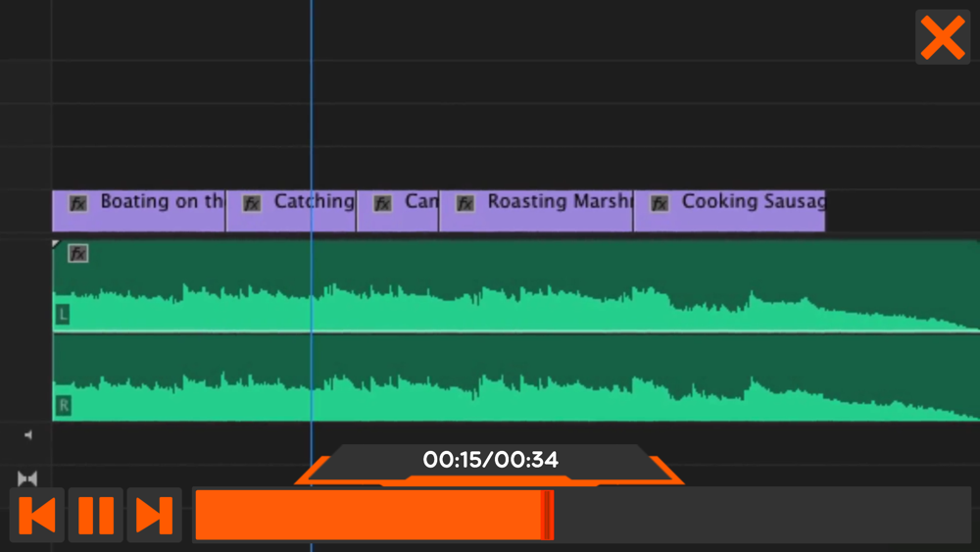The height and width of the screenshot is (552, 980).
Task: Seek in the unplayed gray progress area
Action: (762, 515)
